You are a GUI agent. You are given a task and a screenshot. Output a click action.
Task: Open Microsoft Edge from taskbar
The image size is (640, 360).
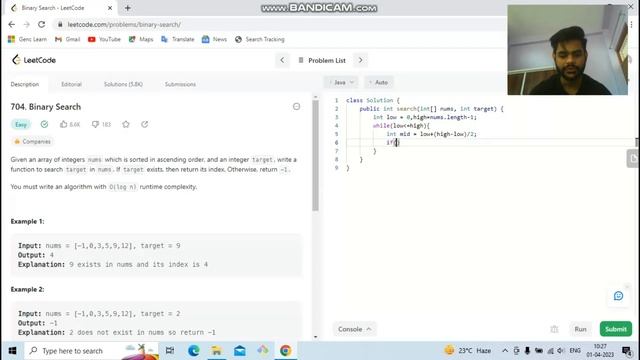193,351
